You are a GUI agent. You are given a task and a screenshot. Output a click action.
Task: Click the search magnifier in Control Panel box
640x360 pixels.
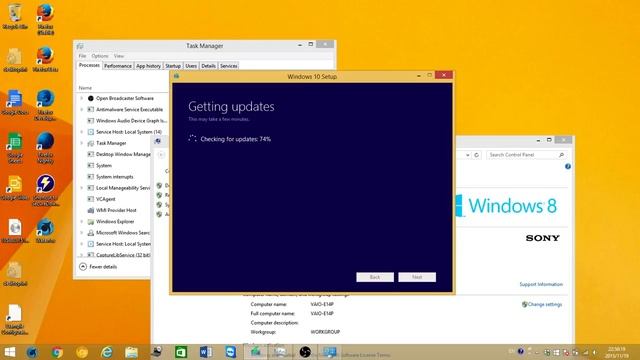click(x=562, y=155)
